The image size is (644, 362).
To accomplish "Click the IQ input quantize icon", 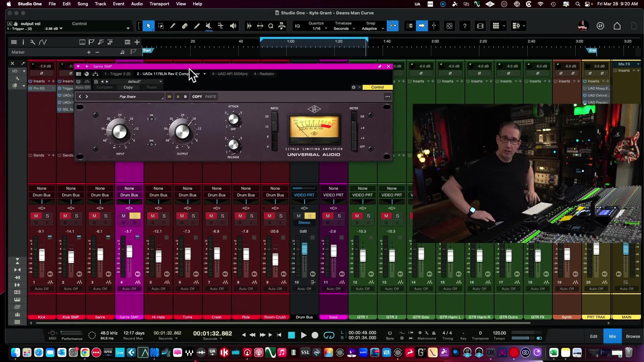I will (298, 26).
